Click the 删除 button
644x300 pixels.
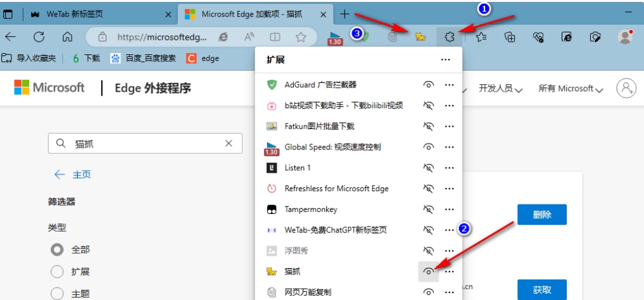coord(541,215)
